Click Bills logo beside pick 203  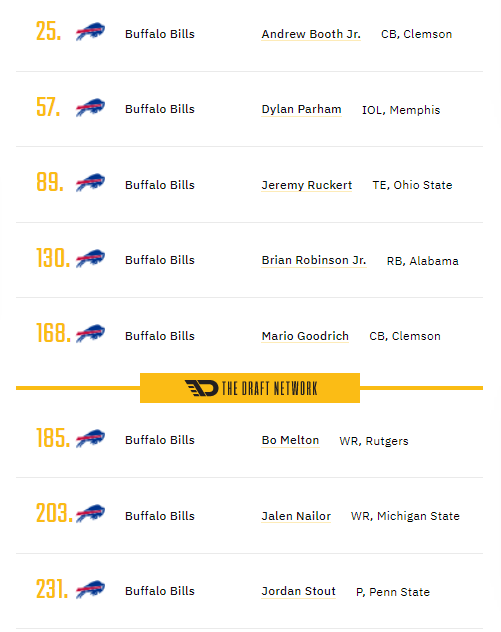[x=90, y=514]
